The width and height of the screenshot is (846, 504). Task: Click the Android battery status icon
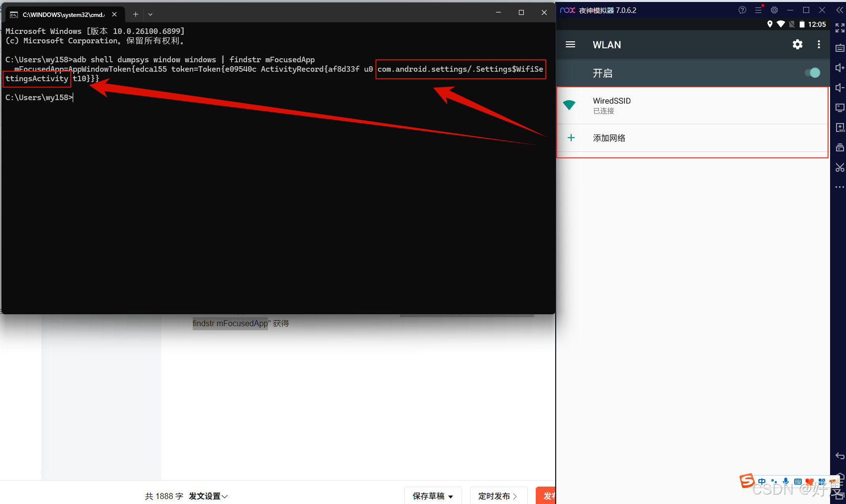(802, 24)
